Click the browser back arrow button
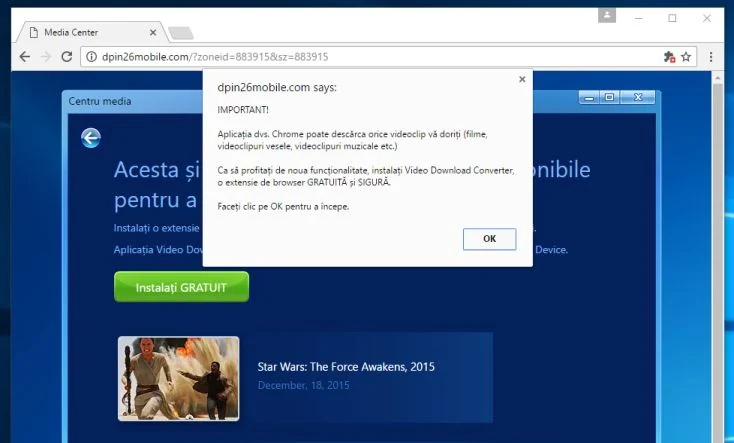This screenshot has height=443, width=734. pyautogui.click(x=25, y=57)
